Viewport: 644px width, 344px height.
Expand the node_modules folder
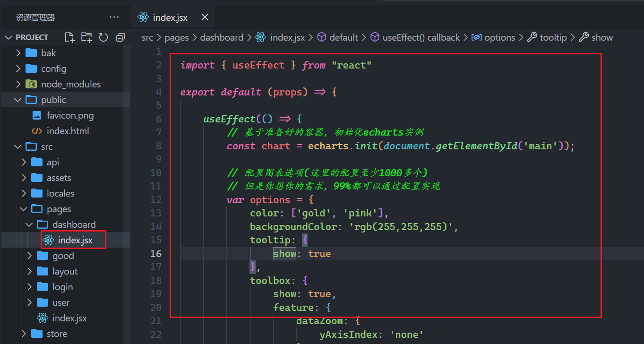pos(18,84)
